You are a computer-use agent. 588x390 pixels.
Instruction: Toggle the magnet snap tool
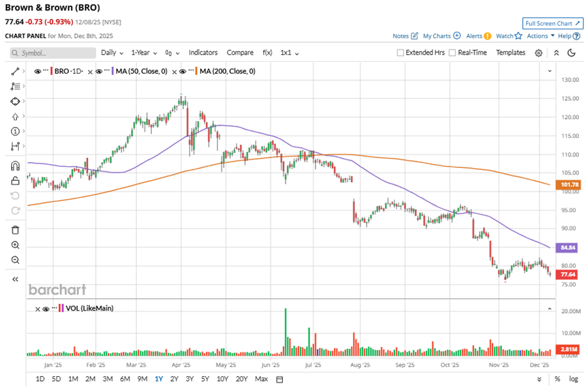[x=15, y=166]
